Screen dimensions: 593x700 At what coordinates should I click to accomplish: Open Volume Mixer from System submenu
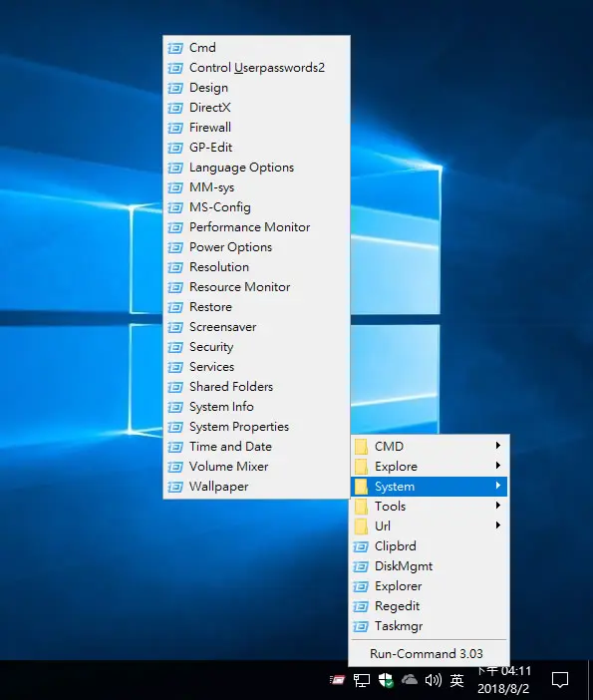tap(256, 467)
